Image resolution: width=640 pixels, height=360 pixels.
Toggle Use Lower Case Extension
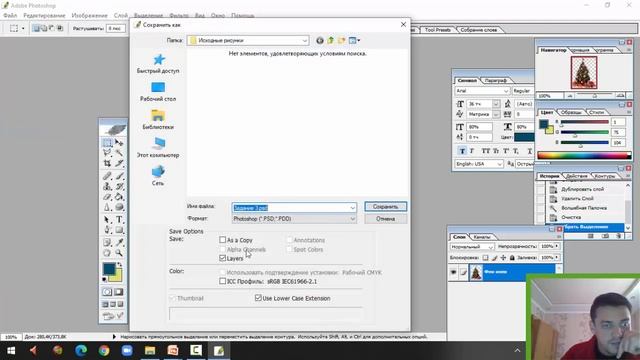258,298
